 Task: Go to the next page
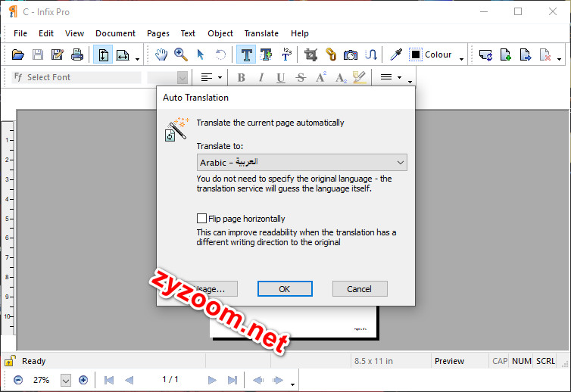click(212, 380)
